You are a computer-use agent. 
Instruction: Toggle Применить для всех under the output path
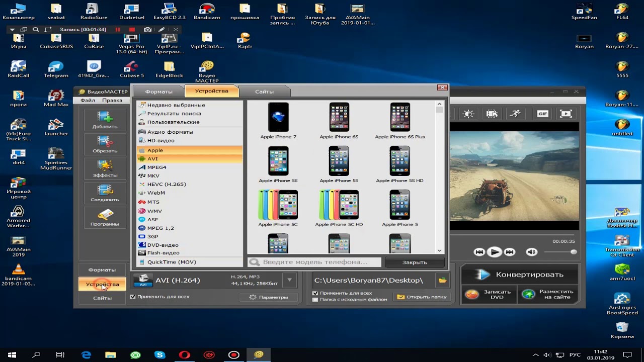tap(315, 293)
